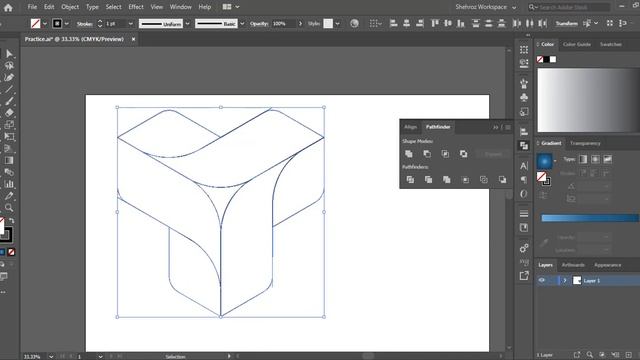Open the Basic brush definition dropdown

point(242,24)
